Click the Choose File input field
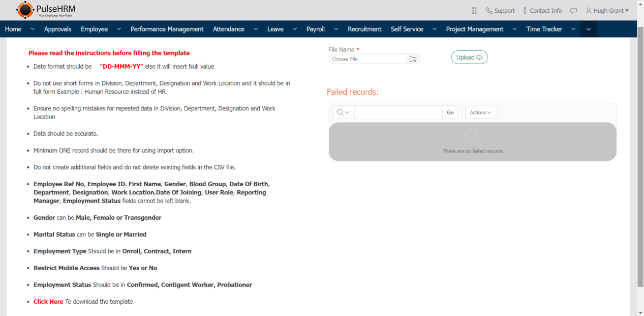This screenshot has width=644, height=316. [367, 59]
